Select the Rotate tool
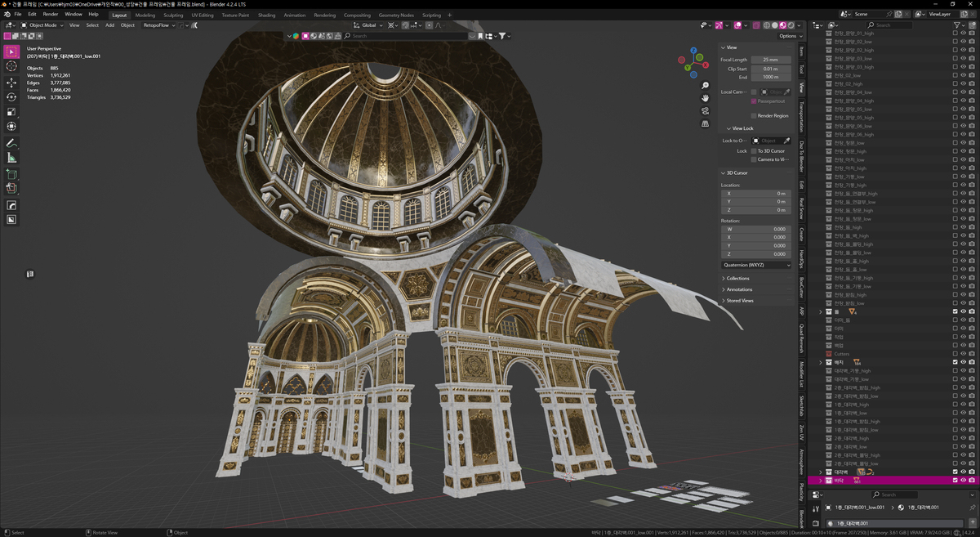This screenshot has width=980, height=537. 11,97
